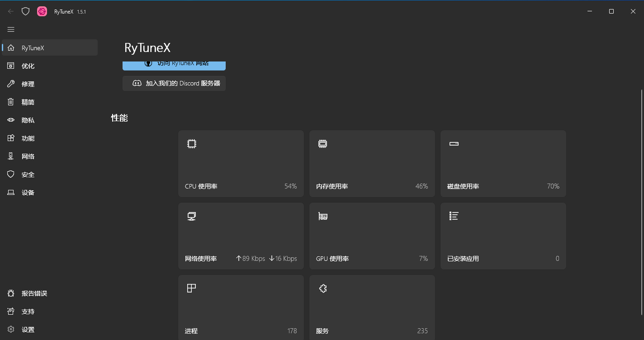Click the shield icon for 安全

pos(11,175)
